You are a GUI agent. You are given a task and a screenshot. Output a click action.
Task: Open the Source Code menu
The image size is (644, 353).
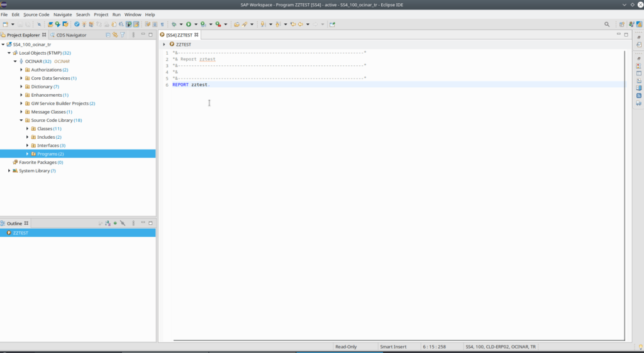(x=36, y=14)
